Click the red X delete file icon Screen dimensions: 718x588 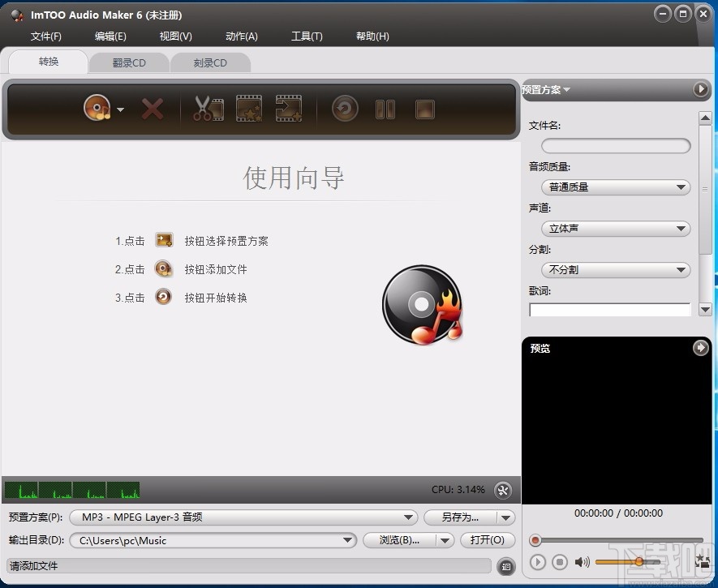(152, 106)
